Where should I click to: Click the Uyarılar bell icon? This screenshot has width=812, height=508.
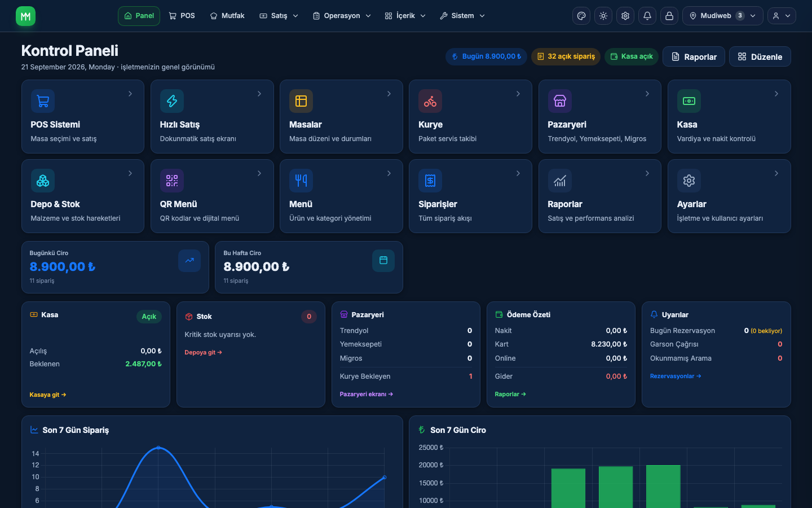tap(654, 314)
